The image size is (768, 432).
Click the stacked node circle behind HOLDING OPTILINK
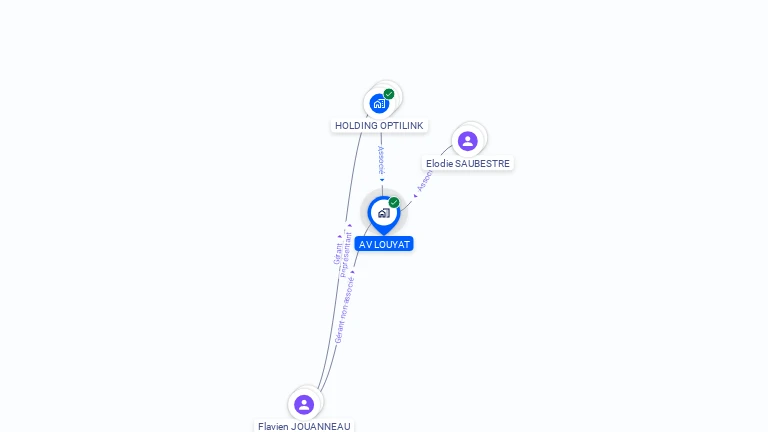(x=389, y=95)
